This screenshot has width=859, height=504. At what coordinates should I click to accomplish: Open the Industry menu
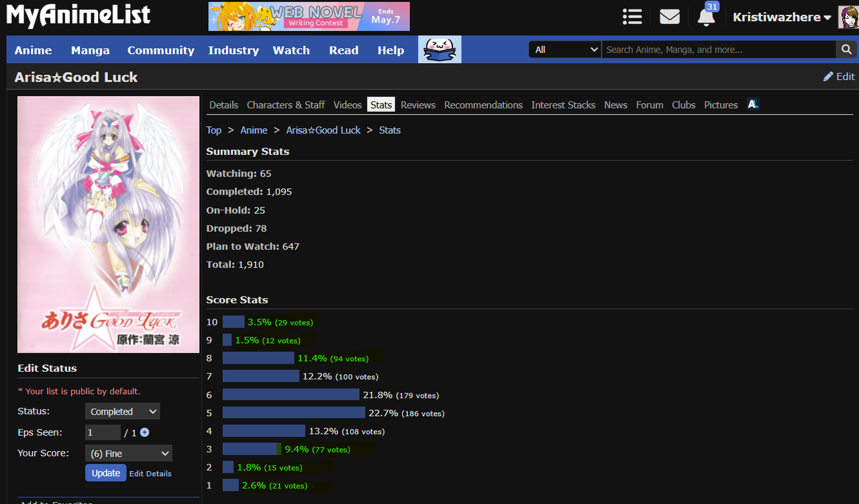(x=234, y=50)
